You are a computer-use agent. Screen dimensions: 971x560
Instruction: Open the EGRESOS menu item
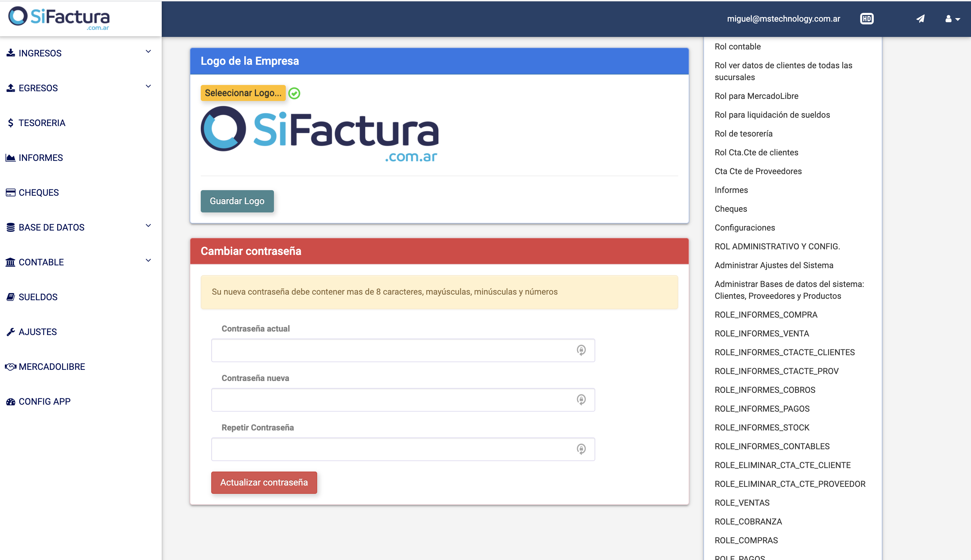(38, 88)
